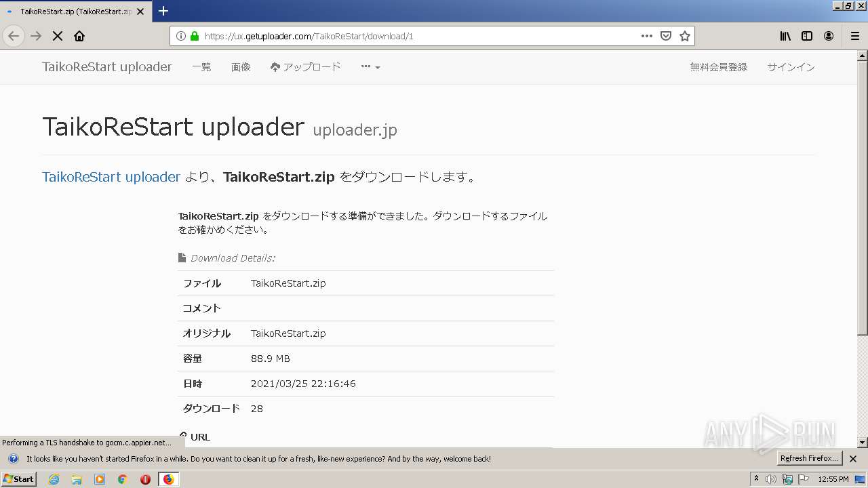The height and width of the screenshot is (488, 868).
Task: Save page to Pocket icon
Action: (x=666, y=36)
